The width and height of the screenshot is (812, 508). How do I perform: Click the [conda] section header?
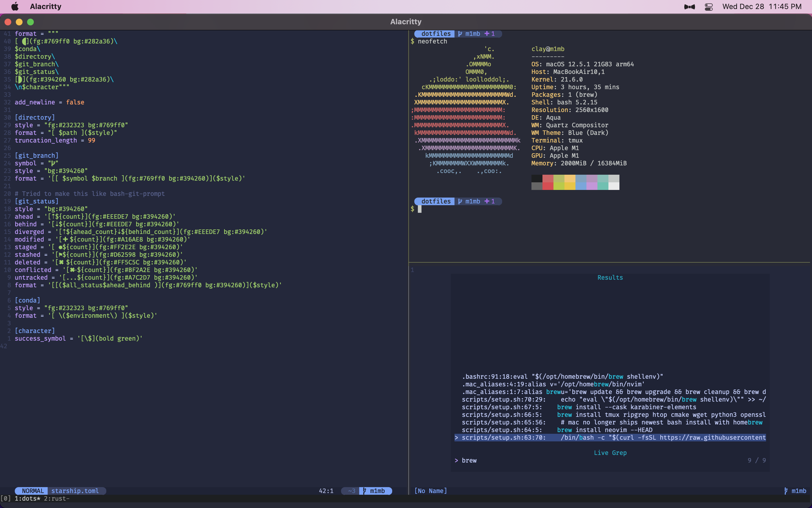[x=27, y=300]
